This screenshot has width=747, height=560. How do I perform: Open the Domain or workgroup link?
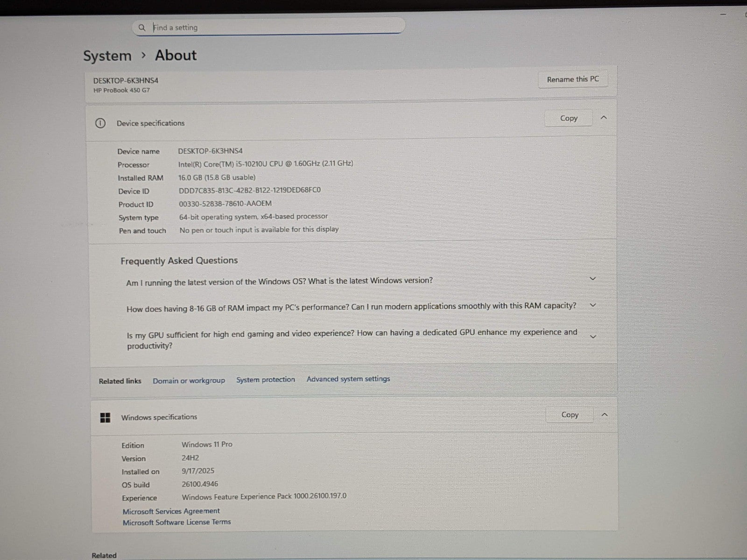(189, 381)
